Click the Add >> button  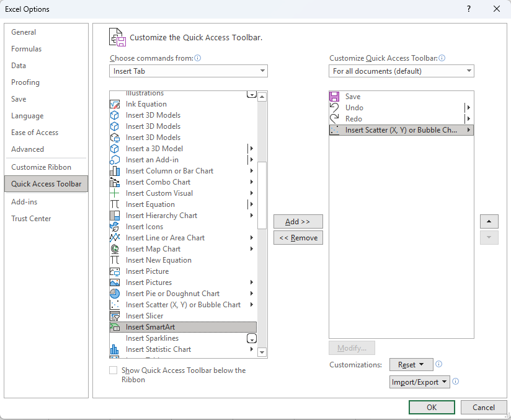pos(298,222)
